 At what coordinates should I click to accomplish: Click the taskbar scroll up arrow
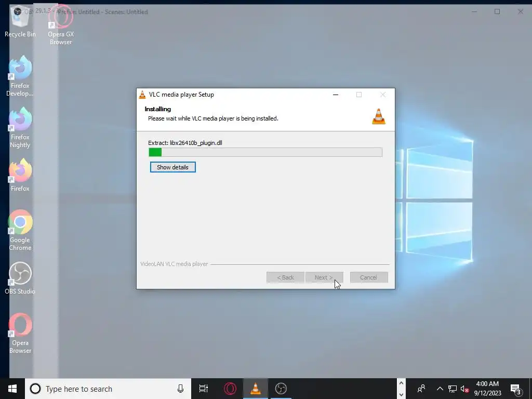tap(402, 383)
